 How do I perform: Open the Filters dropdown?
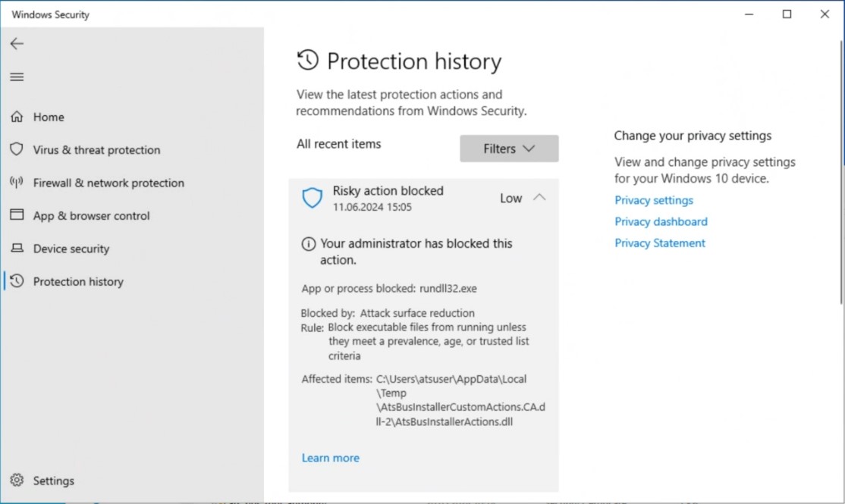(x=509, y=149)
